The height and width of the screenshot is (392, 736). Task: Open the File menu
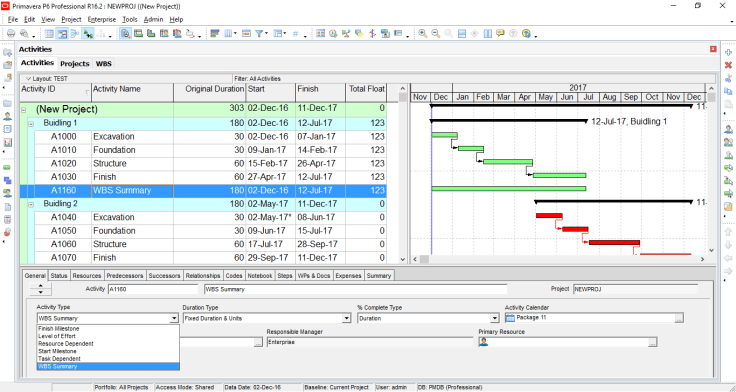pyautogui.click(x=13, y=20)
